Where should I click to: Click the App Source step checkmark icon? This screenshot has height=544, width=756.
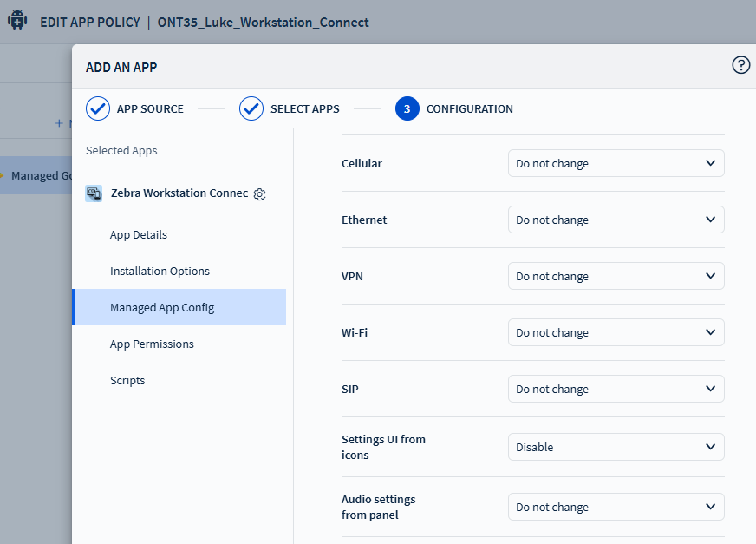(98, 108)
